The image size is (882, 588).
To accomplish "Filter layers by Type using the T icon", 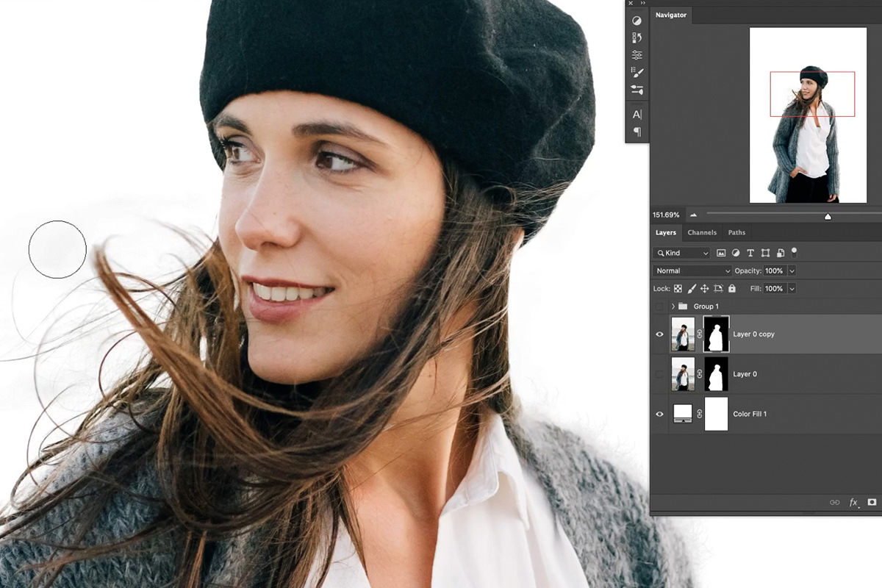I will [x=750, y=253].
